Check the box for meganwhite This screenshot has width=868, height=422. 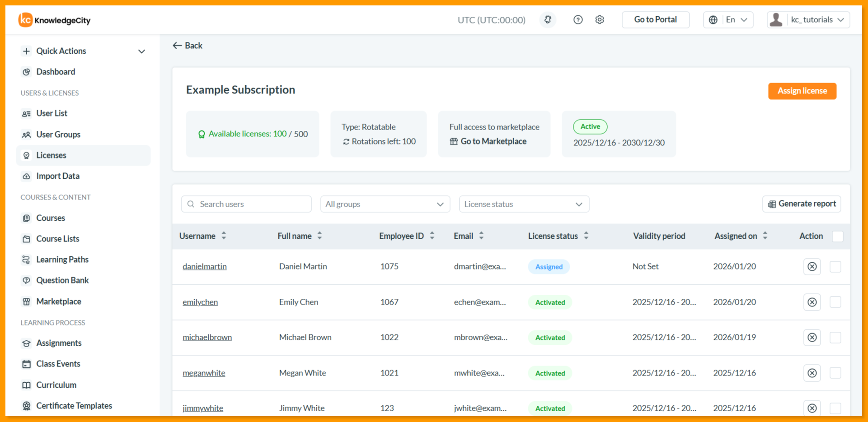point(835,373)
